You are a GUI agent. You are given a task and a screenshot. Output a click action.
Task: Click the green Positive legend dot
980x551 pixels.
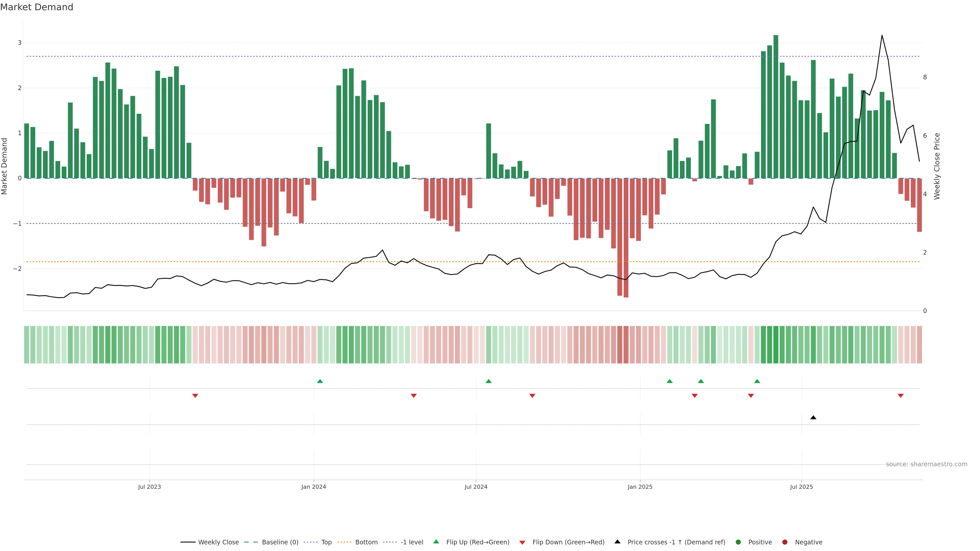(738, 542)
